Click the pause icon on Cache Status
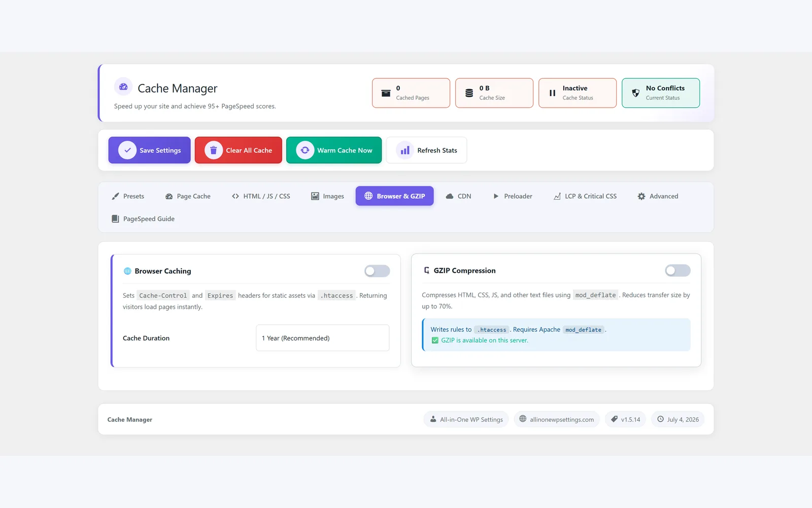This screenshot has height=508, width=812. tap(552, 93)
